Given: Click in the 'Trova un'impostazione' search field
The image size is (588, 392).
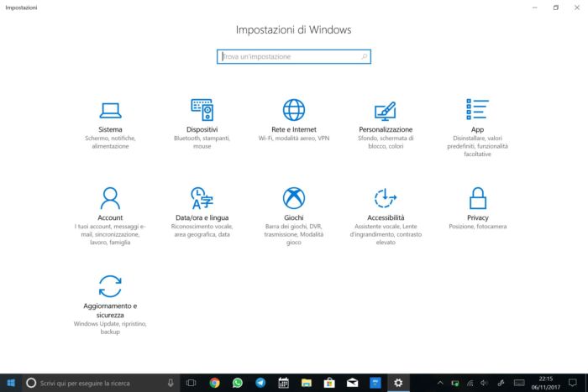Looking at the screenshot, I should pyautogui.click(x=294, y=56).
